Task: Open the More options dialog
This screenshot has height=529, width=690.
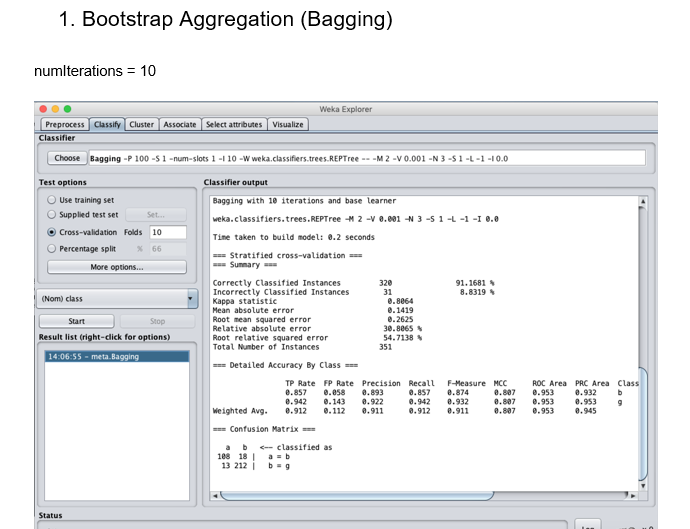Action: [117, 267]
